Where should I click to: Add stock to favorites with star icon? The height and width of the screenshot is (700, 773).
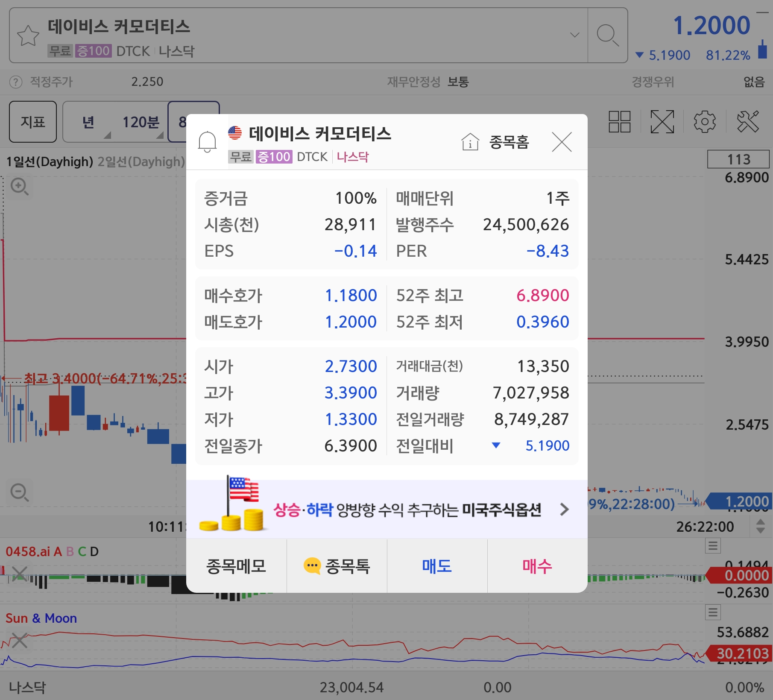click(28, 35)
